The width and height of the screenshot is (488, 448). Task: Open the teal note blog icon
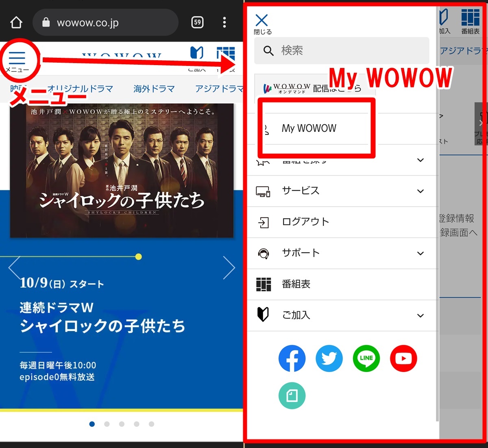tap(292, 396)
